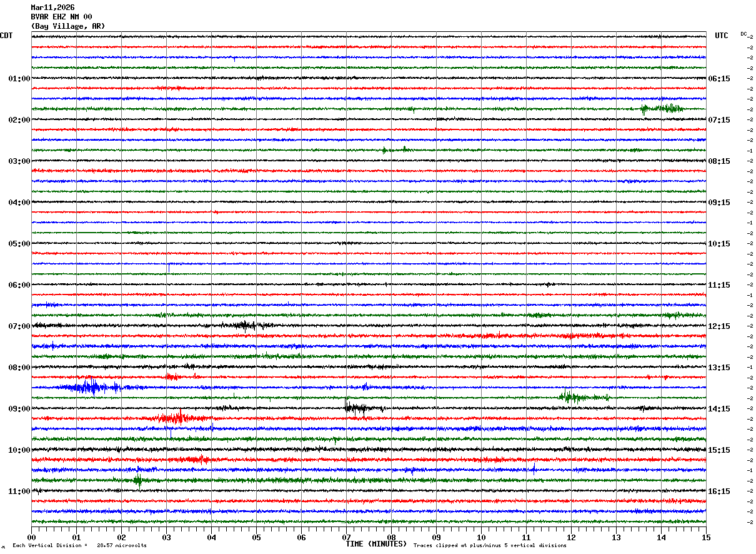Click minute tick label 05

(256, 537)
